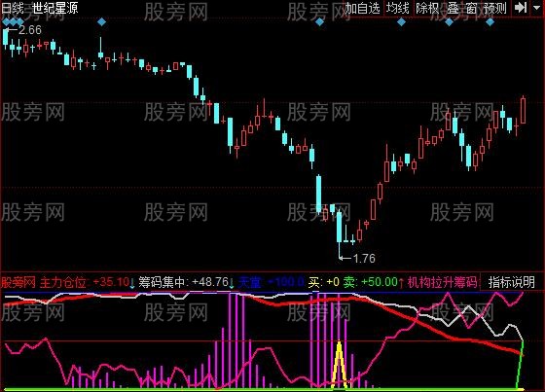This screenshot has height=392, width=545.
Task: Click the info diamond marker below 均线
Action: coord(401,22)
